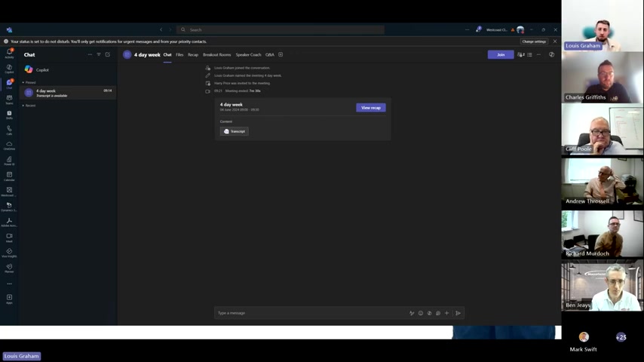Open the Calendar app
The width and height of the screenshot is (644, 362).
click(x=9, y=176)
